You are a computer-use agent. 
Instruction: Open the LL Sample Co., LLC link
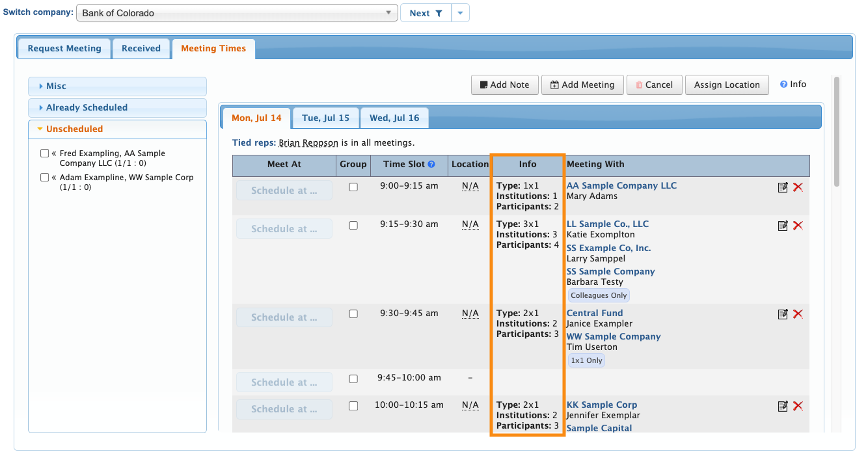(x=607, y=224)
